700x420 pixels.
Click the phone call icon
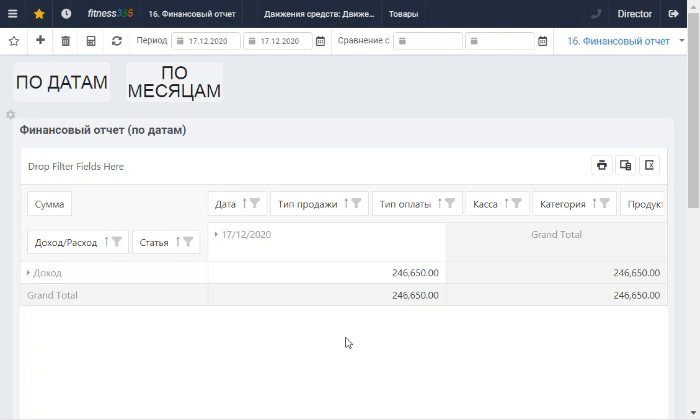pyautogui.click(x=596, y=14)
